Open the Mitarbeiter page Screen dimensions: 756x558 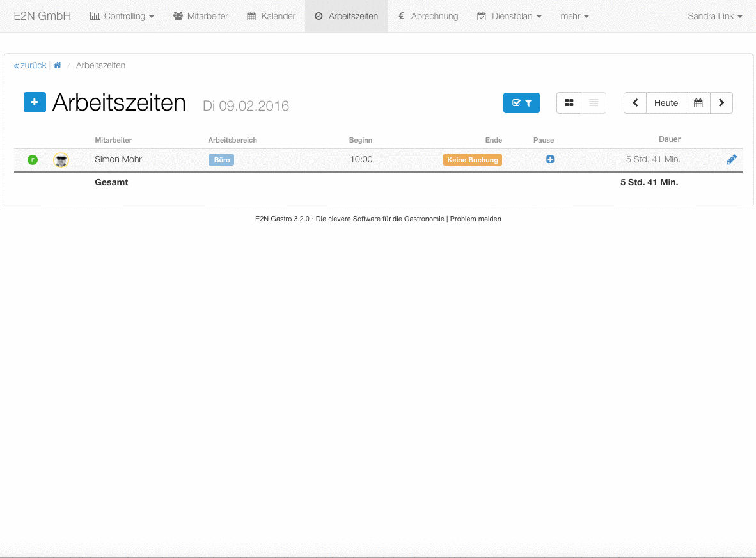(x=201, y=16)
